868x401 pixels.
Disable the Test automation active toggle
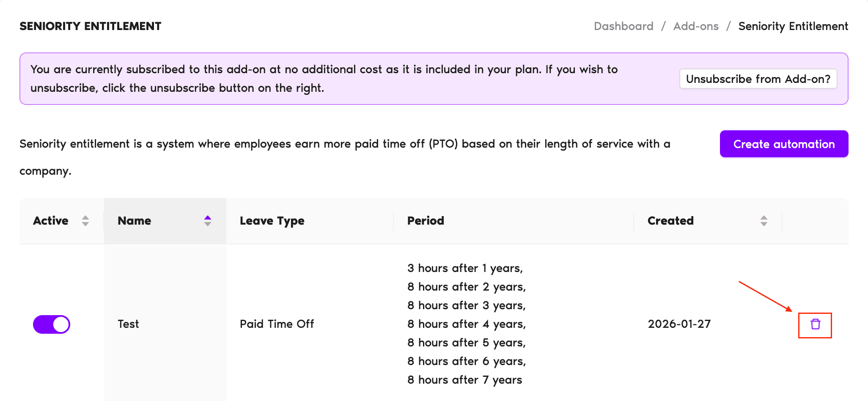tap(52, 324)
